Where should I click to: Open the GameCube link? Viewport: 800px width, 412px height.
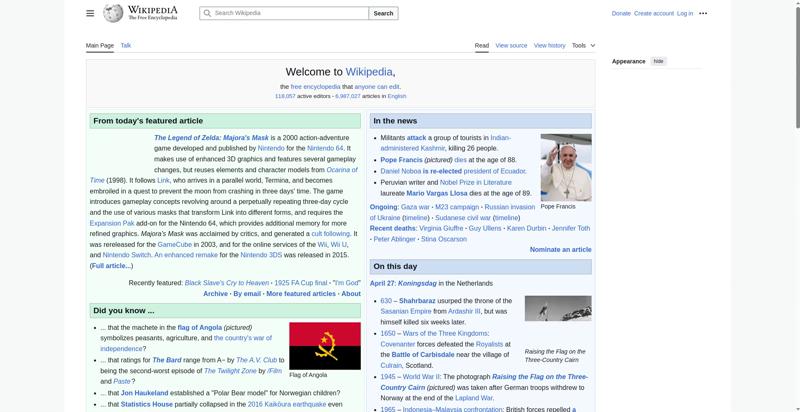tap(174, 244)
